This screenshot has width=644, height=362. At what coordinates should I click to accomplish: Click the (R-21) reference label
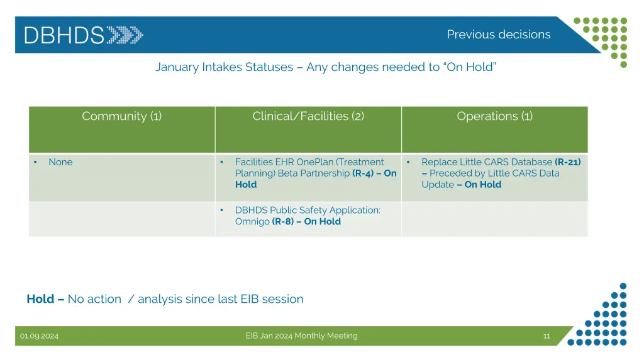point(568,162)
